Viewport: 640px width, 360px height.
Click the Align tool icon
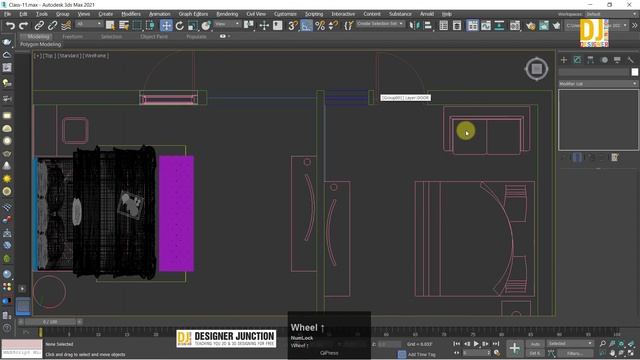[428, 26]
